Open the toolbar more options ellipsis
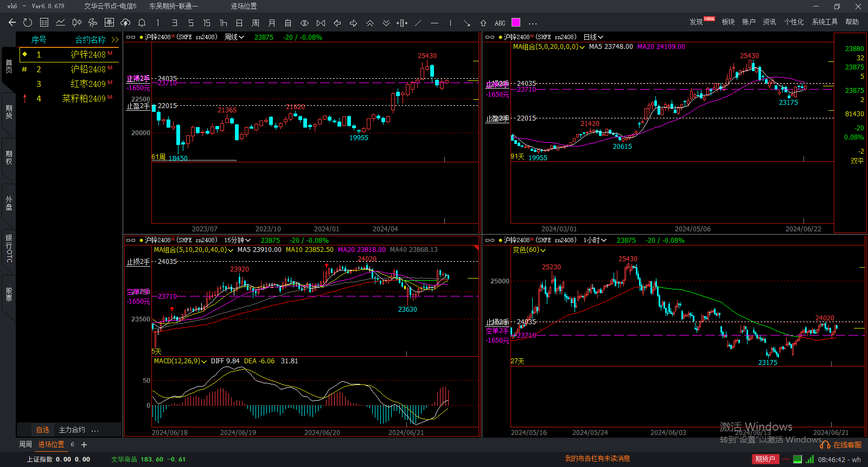This screenshot has width=868, height=467. point(533,23)
